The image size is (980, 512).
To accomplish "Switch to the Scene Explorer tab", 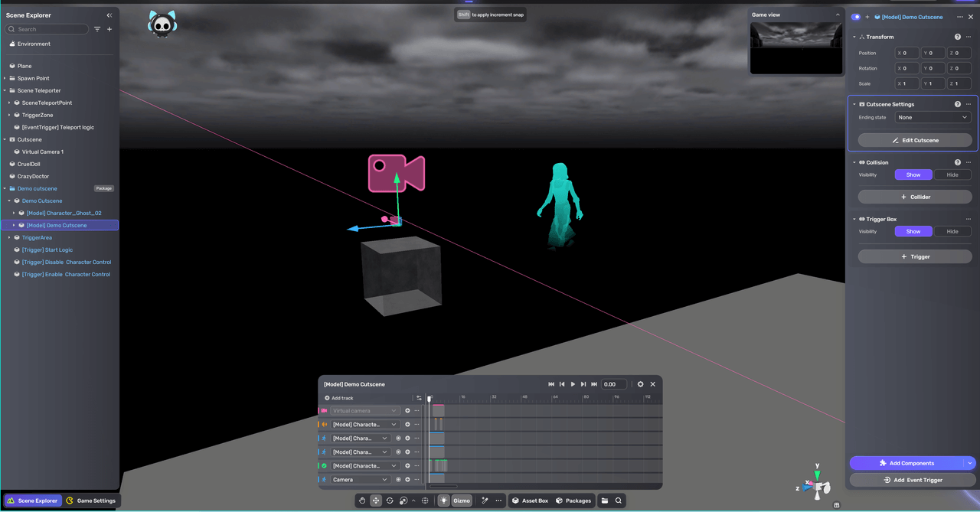I will (x=32, y=501).
